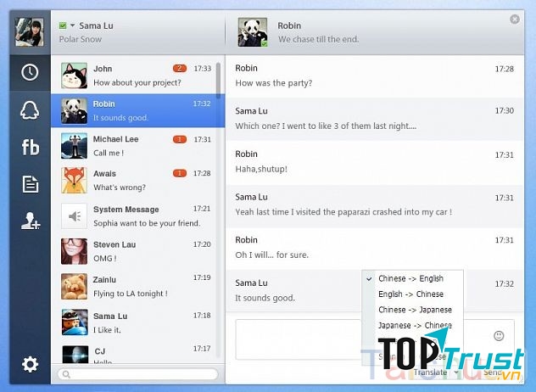Select English -> Chinese translation option
The height and width of the screenshot is (392, 536).
tap(412, 294)
